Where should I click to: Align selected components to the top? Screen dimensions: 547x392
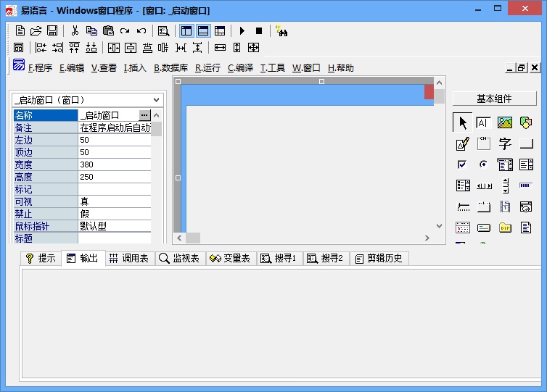(74, 47)
